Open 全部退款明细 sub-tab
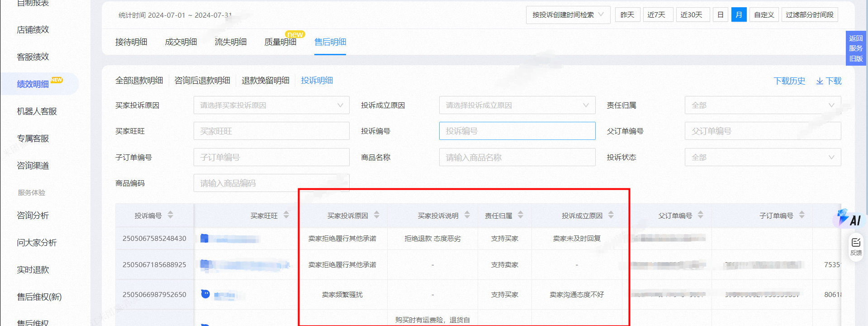Viewport: 868px width, 326px height. [x=139, y=81]
